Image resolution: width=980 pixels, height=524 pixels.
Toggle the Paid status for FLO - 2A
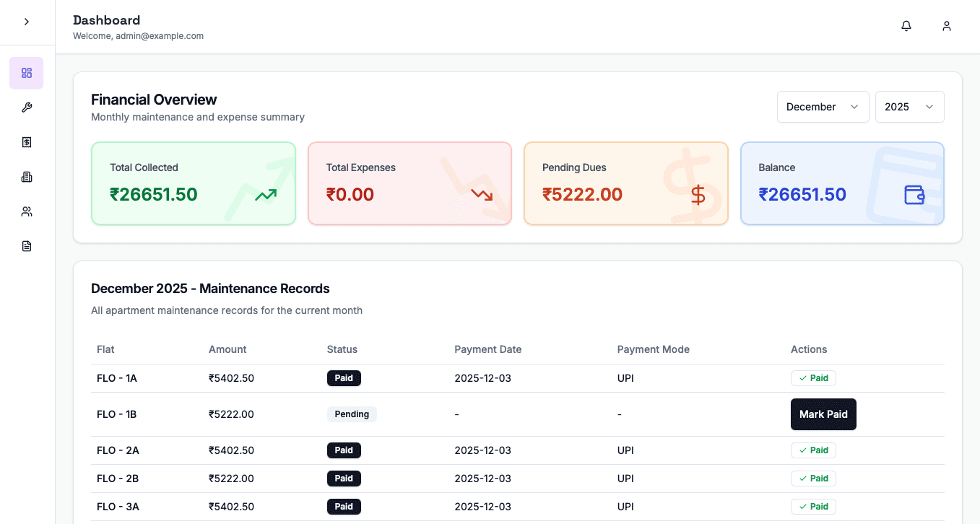pyautogui.click(x=813, y=450)
